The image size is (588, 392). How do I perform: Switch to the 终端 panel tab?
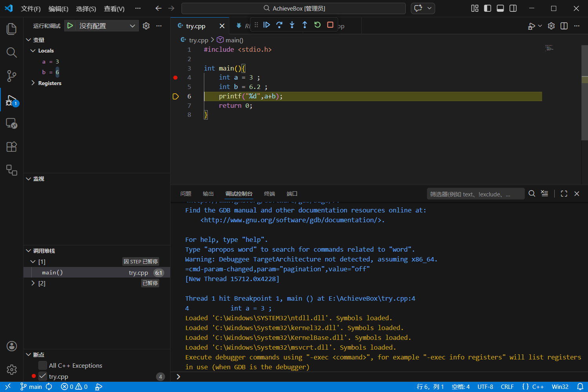pyautogui.click(x=270, y=194)
